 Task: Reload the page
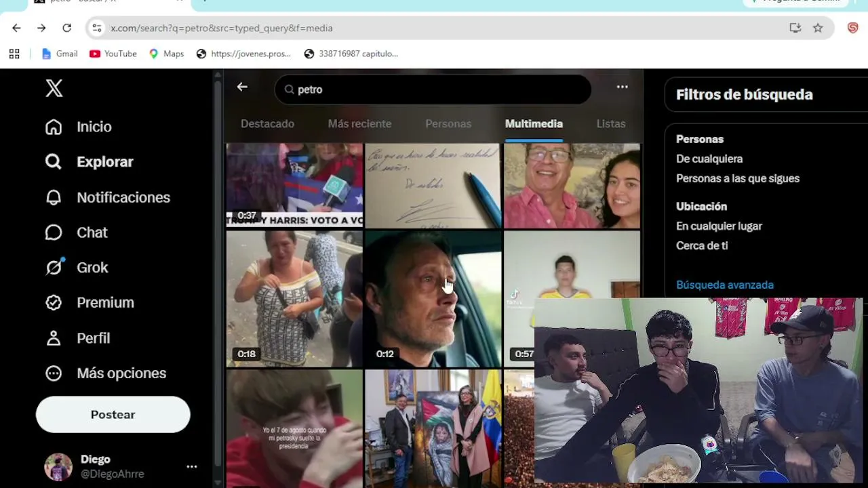coord(66,28)
